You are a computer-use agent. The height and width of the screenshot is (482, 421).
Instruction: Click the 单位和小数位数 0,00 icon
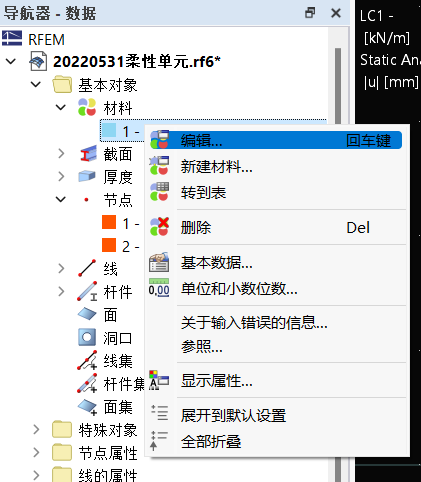[159, 288]
